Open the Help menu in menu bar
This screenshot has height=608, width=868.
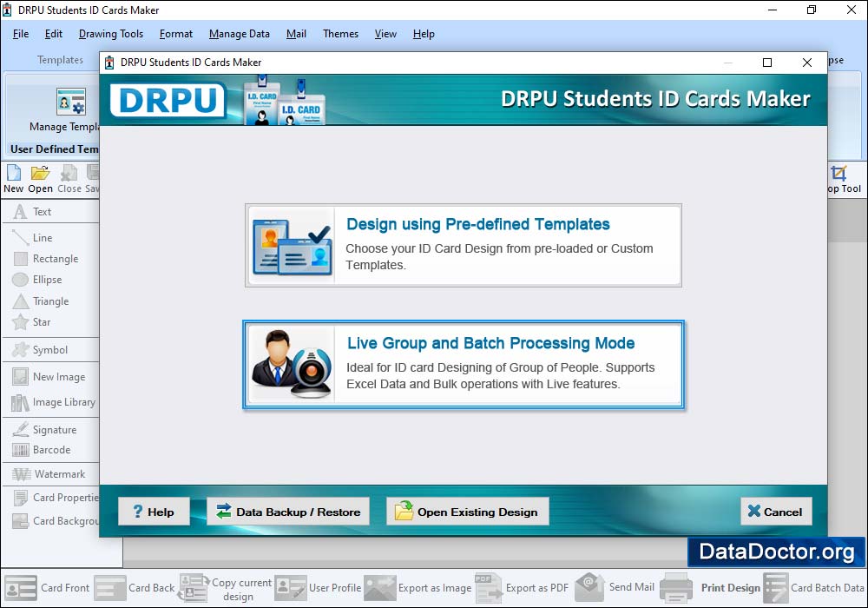pos(424,34)
